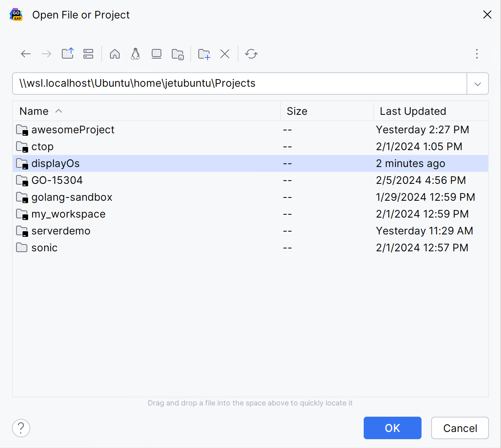
Task: Open the WSL Linux distribution root
Action: point(135,53)
